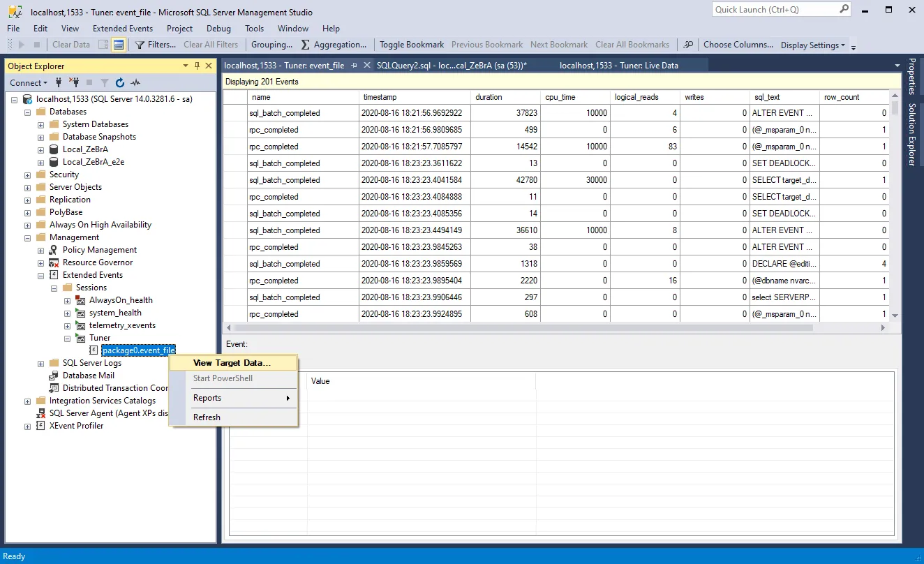924x564 pixels.
Task: Open the Tools menu
Action: click(254, 29)
